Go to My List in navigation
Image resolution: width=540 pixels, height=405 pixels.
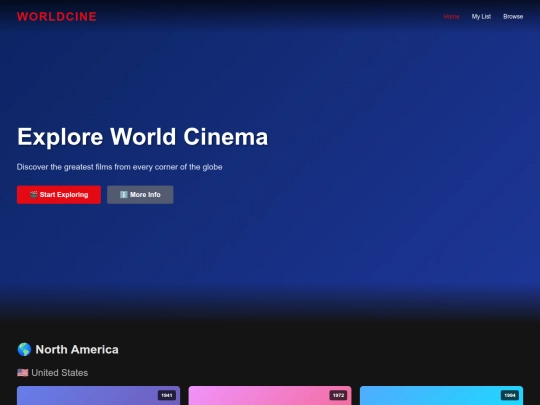pyautogui.click(x=481, y=17)
